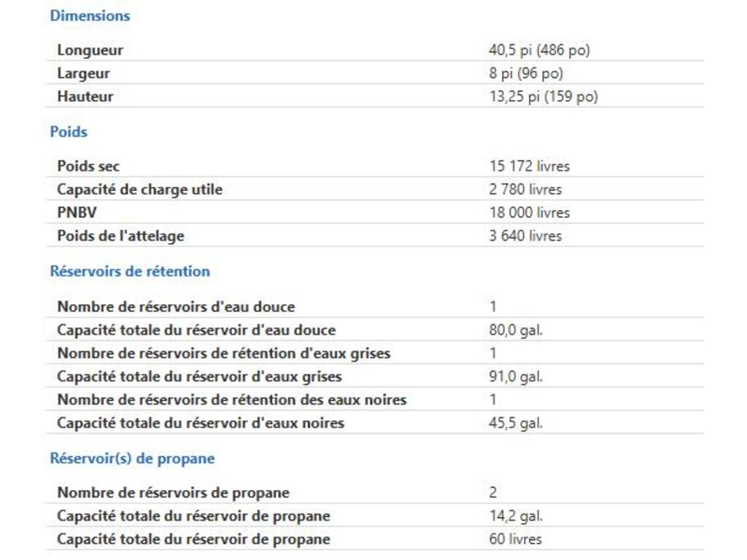The image size is (747, 560).
Task: Select the 60 livres propane value
Action: point(516,540)
